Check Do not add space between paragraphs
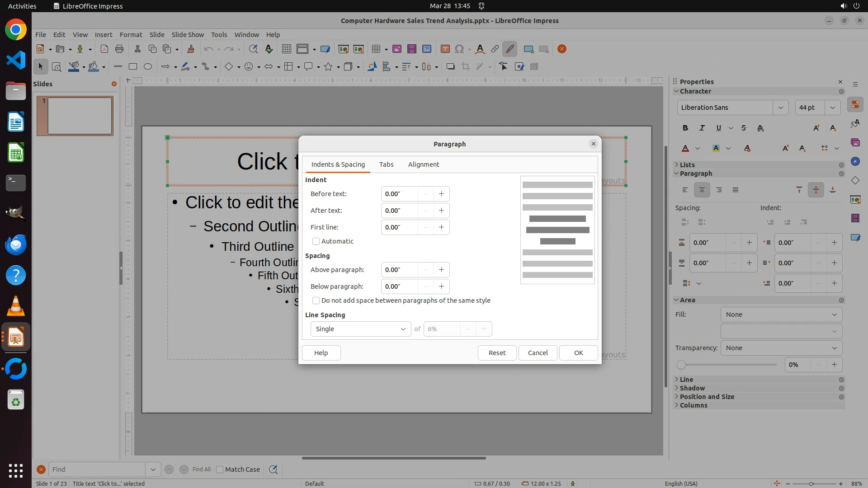This screenshot has width=868, height=488. [x=316, y=300]
